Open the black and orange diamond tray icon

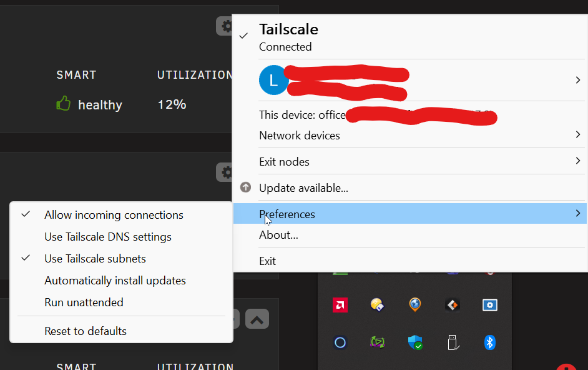coord(453,305)
